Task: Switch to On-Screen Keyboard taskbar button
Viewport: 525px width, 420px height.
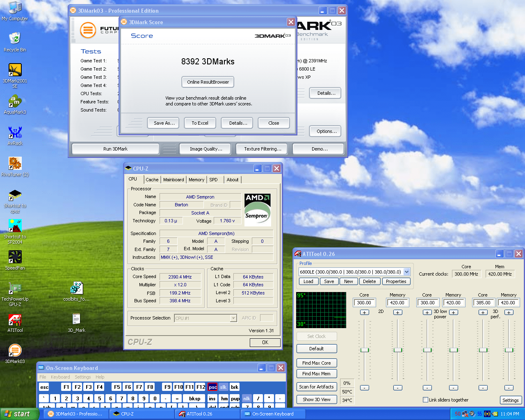Action: coord(273,414)
